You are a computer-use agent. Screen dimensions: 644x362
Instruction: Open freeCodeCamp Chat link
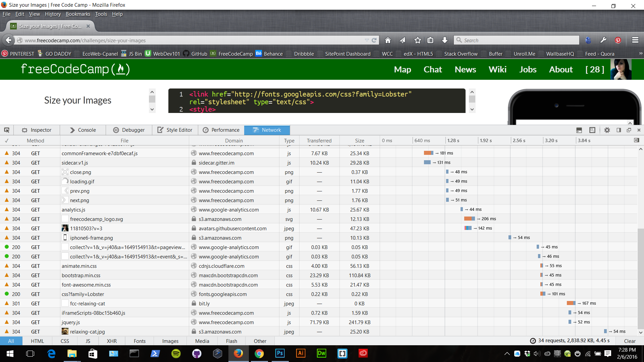point(433,69)
